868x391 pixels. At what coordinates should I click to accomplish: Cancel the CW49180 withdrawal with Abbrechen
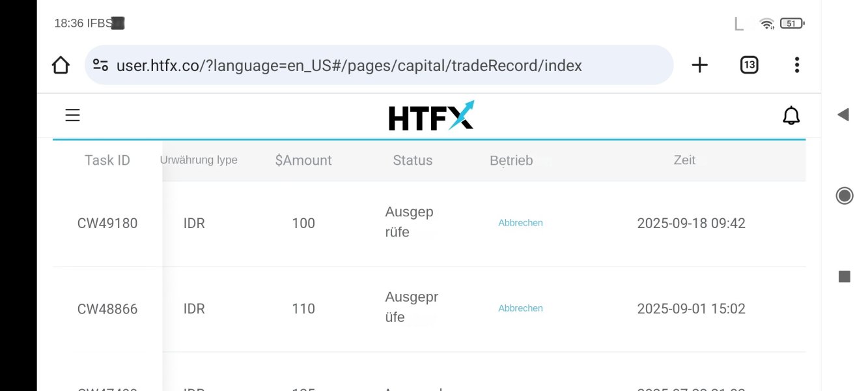pos(520,223)
